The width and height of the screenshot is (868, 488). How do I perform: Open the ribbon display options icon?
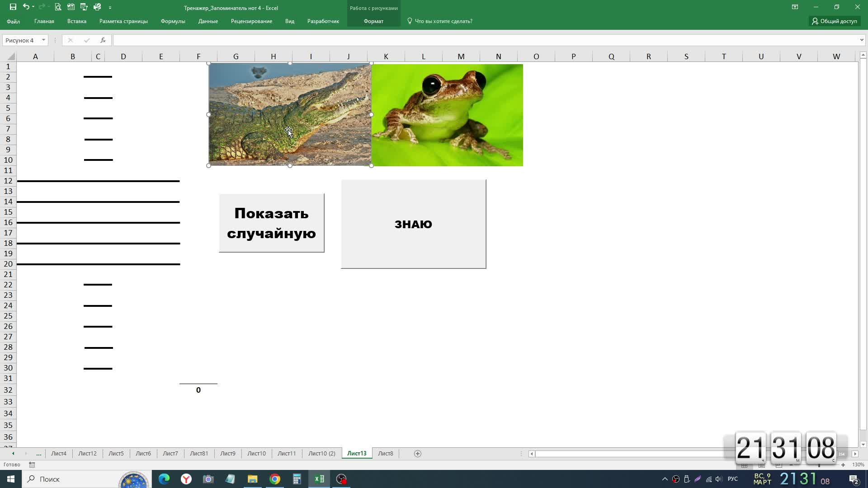pos(795,7)
